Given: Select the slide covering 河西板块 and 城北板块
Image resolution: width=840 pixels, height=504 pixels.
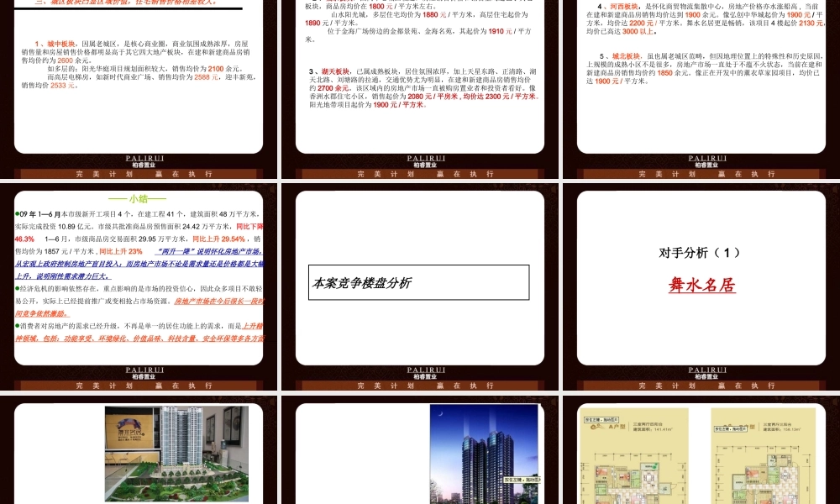Looking at the screenshot, I should pyautogui.click(x=701, y=89).
